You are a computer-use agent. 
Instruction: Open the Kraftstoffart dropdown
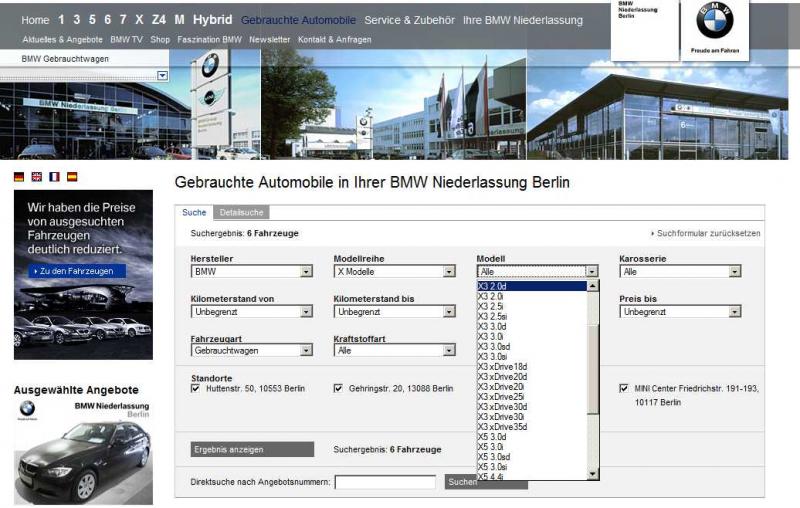point(449,351)
